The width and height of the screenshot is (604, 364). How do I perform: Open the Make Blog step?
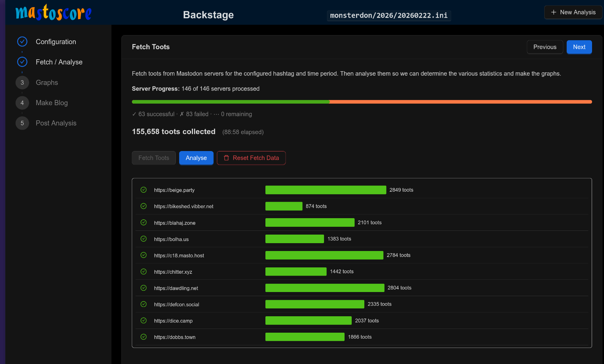[52, 103]
